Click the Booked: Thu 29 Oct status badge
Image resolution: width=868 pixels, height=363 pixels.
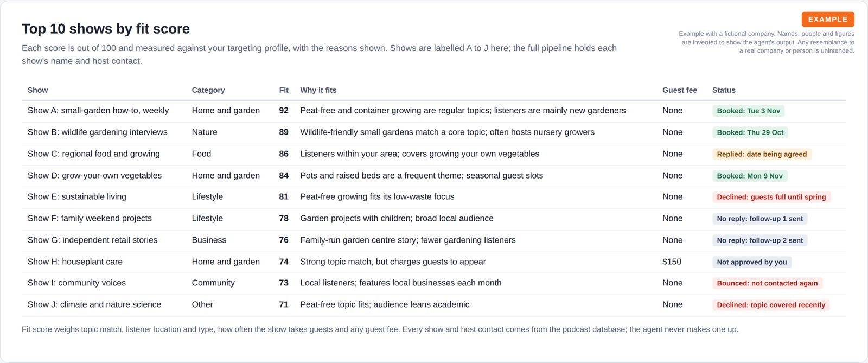[x=750, y=132]
